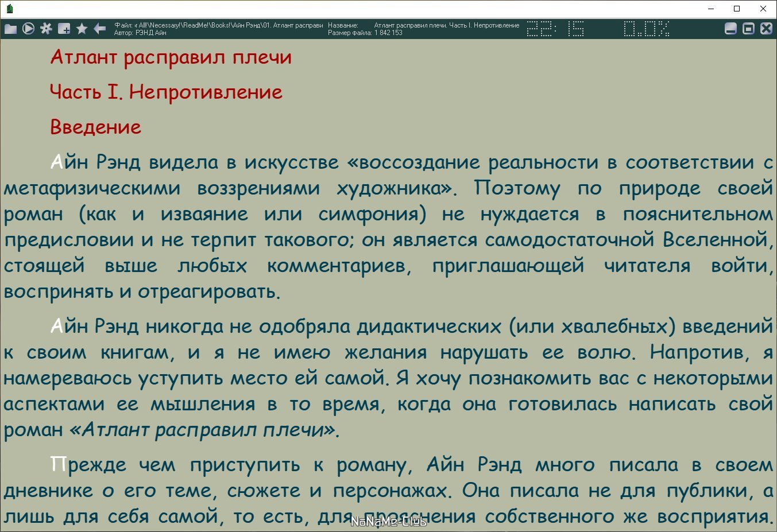The width and height of the screenshot is (777, 532).
Task: Close the reader using the toolbar X icon
Action: tap(766, 29)
